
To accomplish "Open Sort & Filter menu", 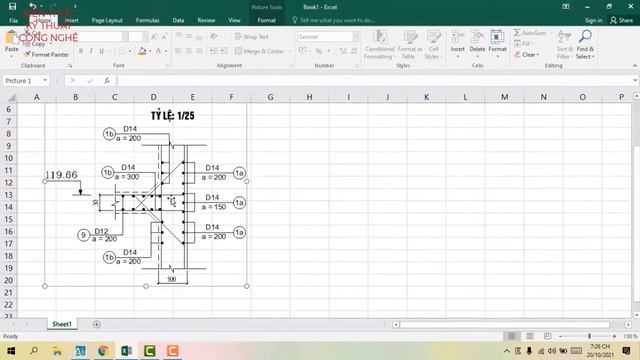I will (x=564, y=44).
